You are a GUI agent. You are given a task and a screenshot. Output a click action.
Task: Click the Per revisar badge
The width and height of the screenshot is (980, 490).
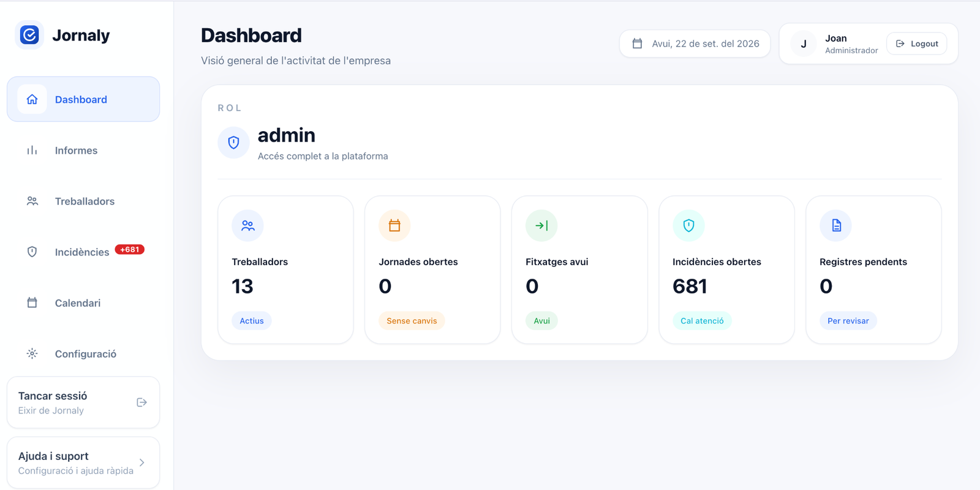(848, 321)
